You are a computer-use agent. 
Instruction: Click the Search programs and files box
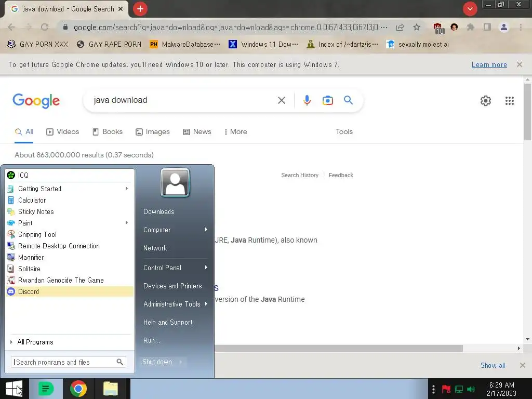point(69,362)
